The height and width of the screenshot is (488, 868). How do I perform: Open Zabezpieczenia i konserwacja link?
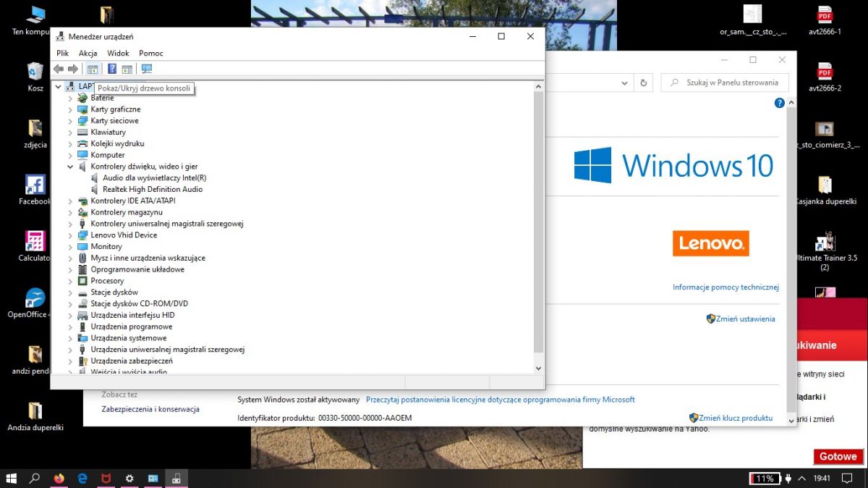(150, 409)
